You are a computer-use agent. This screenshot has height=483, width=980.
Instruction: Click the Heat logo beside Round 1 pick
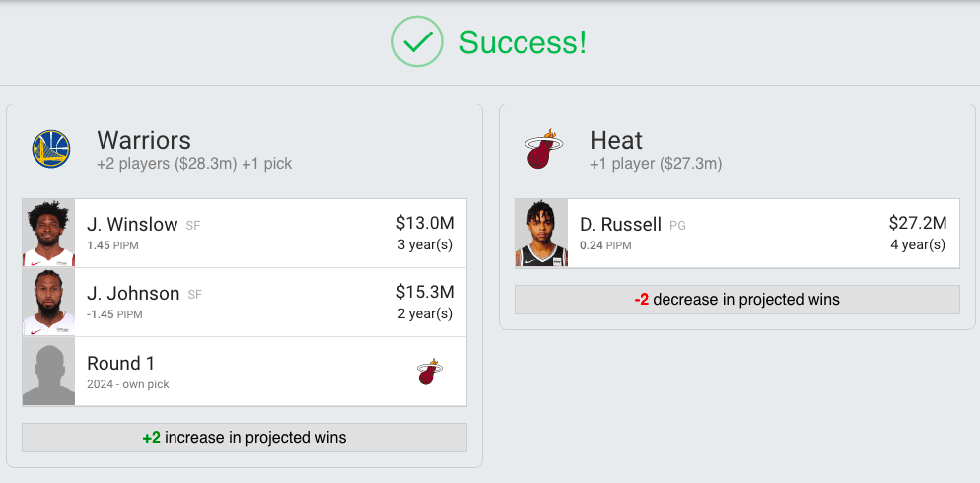(429, 372)
